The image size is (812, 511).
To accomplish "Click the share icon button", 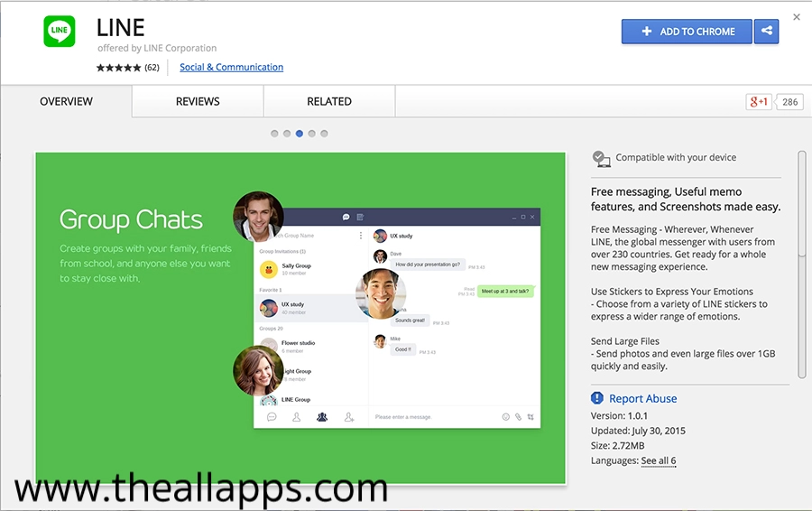I will click(x=766, y=31).
